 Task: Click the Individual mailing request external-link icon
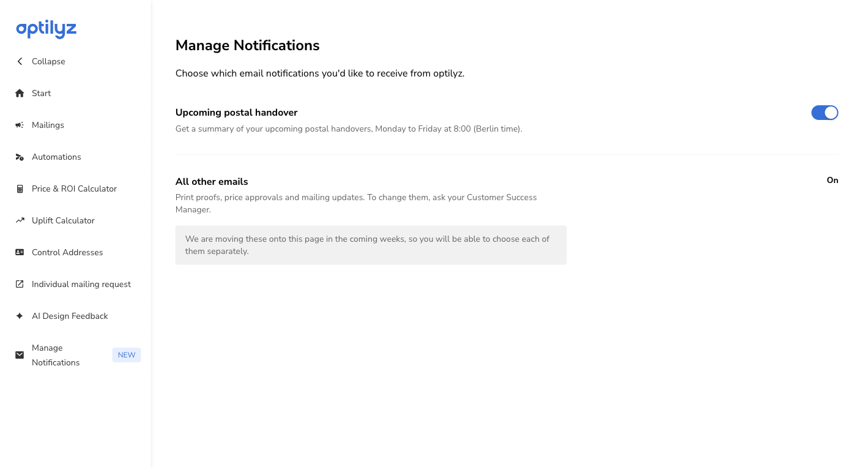20,284
